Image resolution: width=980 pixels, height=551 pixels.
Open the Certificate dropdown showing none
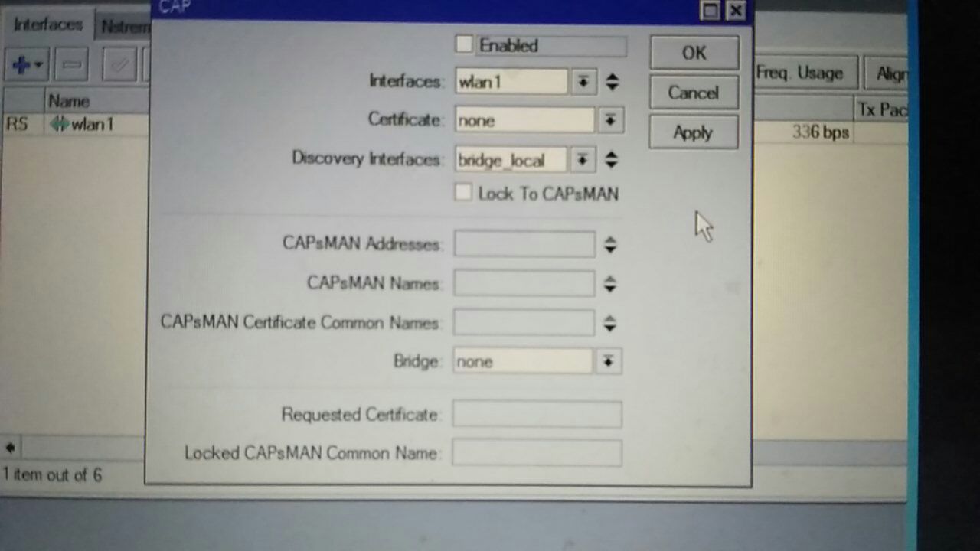click(610, 120)
